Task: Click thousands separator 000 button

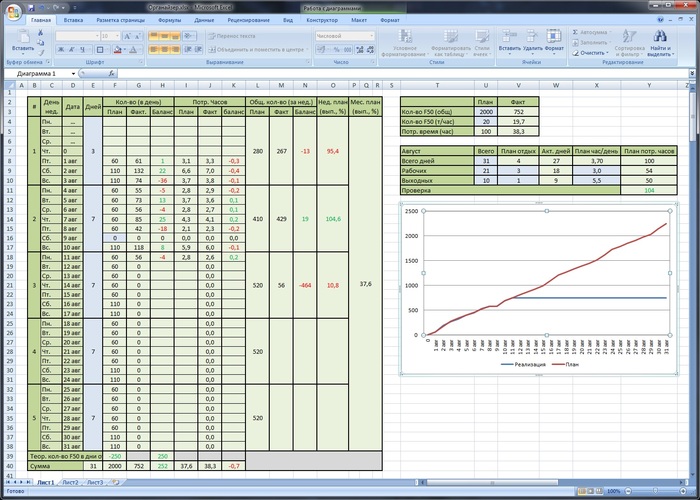Action: click(347, 50)
